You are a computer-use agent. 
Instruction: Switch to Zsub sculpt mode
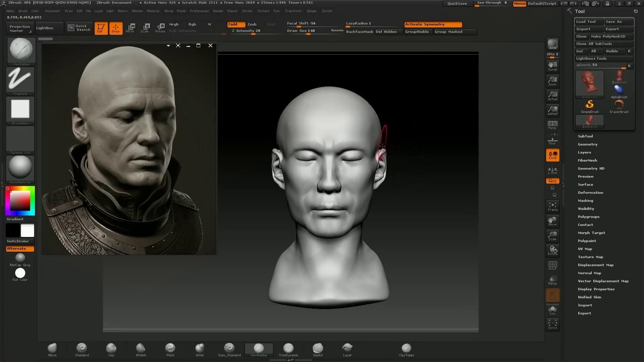252,24
